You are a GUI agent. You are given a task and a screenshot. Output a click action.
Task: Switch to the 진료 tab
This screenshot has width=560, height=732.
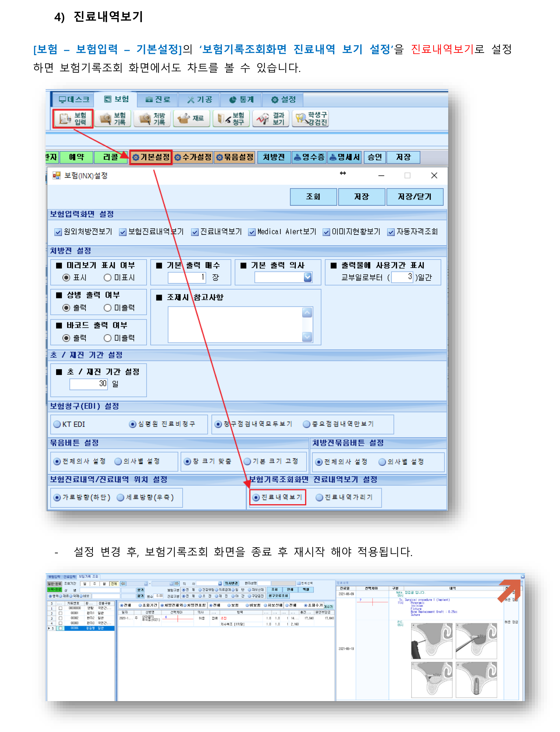coord(158,100)
